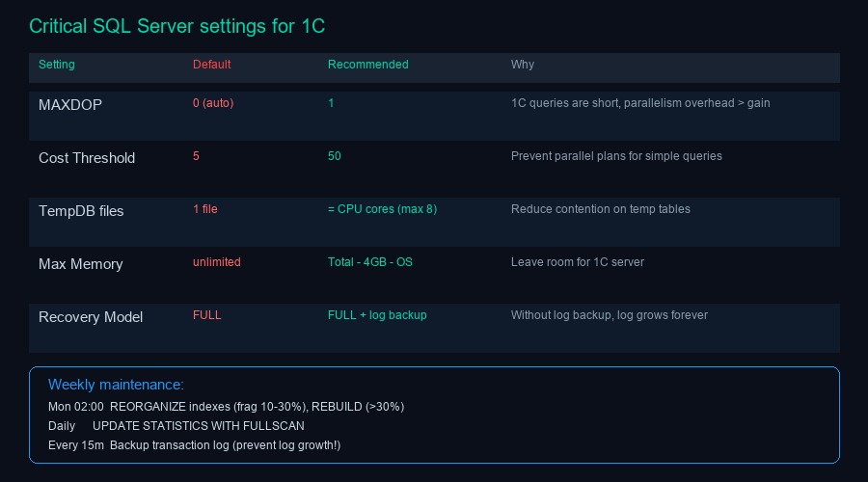Click the "Weekly maintenance:" heading

tap(116, 385)
